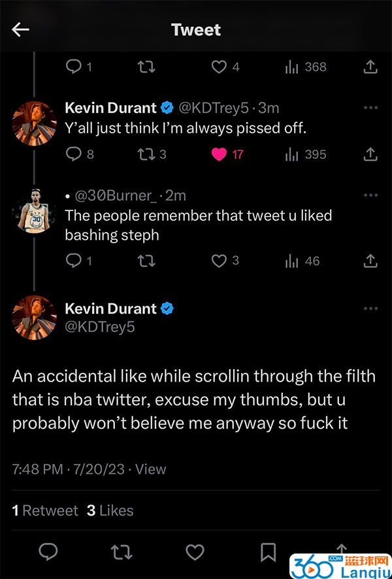This screenshot has width=392, height=579.
Task: Open reply composer from bottom action bar
Action: (x=48, y=552)
